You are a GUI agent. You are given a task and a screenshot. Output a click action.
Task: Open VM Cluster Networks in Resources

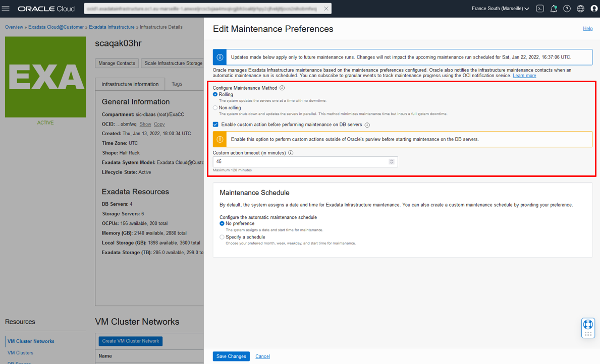pyautogui.click(x=31, y=341)
